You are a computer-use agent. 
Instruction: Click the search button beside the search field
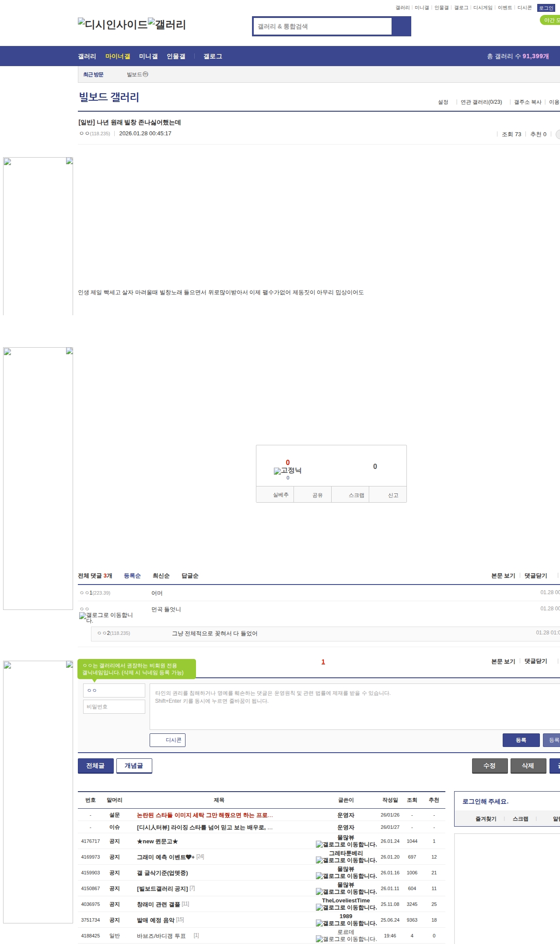401,26
